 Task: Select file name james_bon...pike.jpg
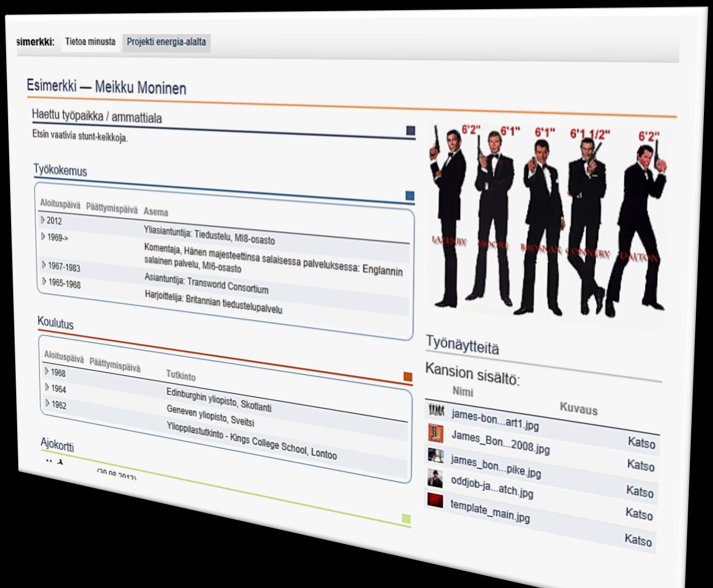tap(496, 467)
